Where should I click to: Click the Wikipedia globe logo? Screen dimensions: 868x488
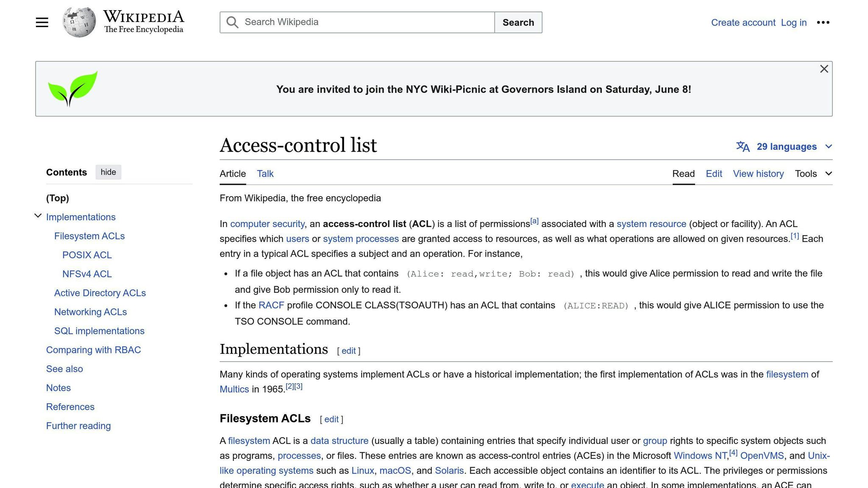point(78,21)
